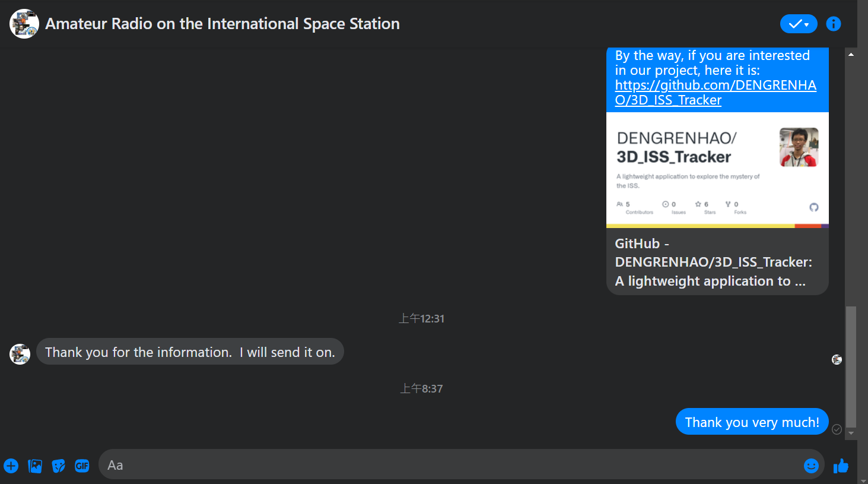Open more actions with the plus icon

(11, 466)
